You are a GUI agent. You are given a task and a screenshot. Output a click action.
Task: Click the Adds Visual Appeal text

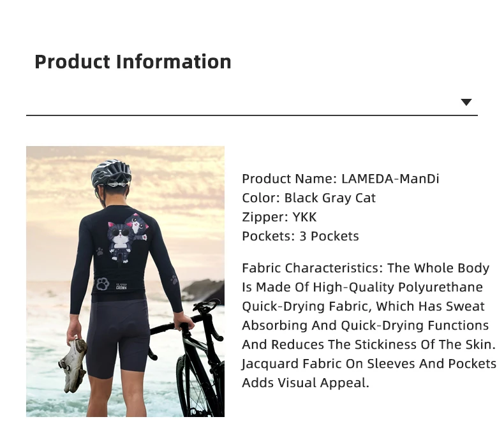306,383
